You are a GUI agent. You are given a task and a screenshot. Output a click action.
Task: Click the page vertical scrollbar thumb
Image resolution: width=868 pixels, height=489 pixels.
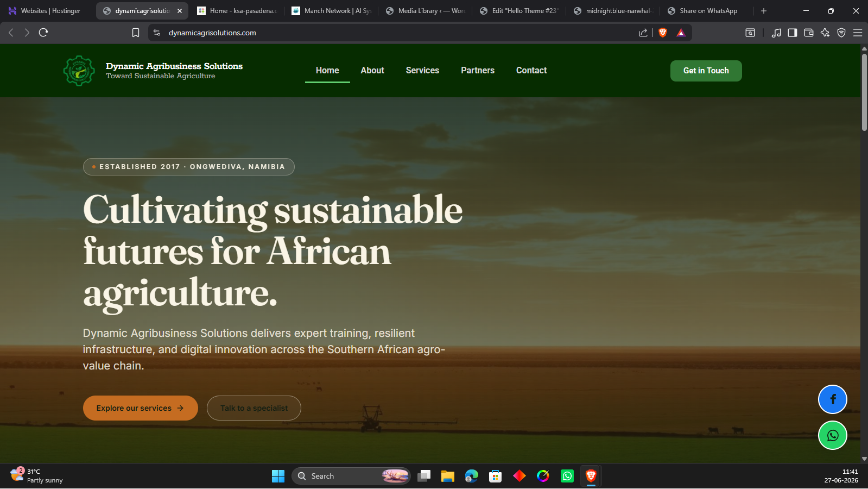coord(864,91)
